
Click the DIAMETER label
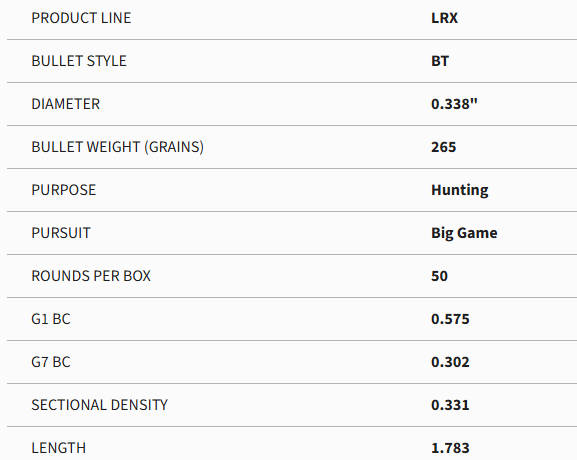(x=66, y=104)
